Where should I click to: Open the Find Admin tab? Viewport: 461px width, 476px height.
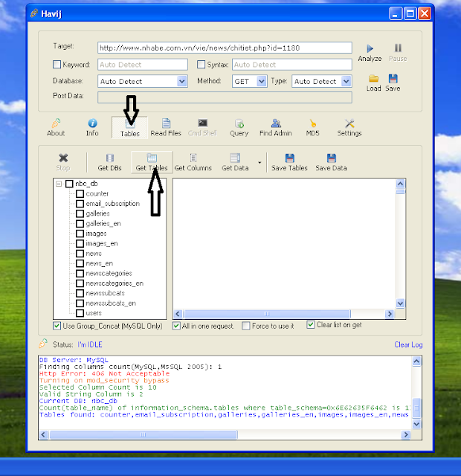click(276, 128)
